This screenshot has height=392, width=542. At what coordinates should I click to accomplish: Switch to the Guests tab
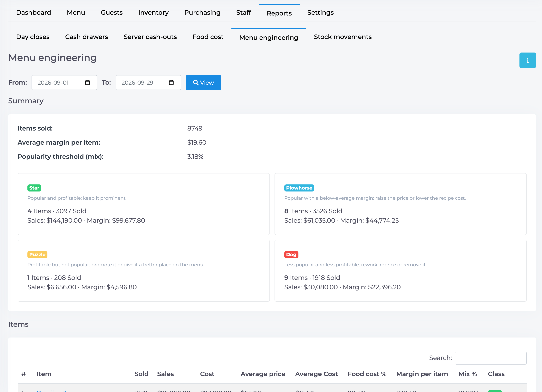[x=112, y=12]
